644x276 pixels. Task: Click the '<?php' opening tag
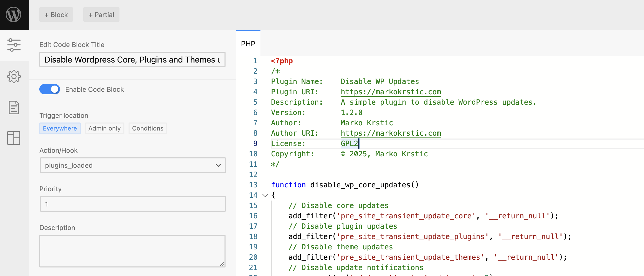[282, 61]
